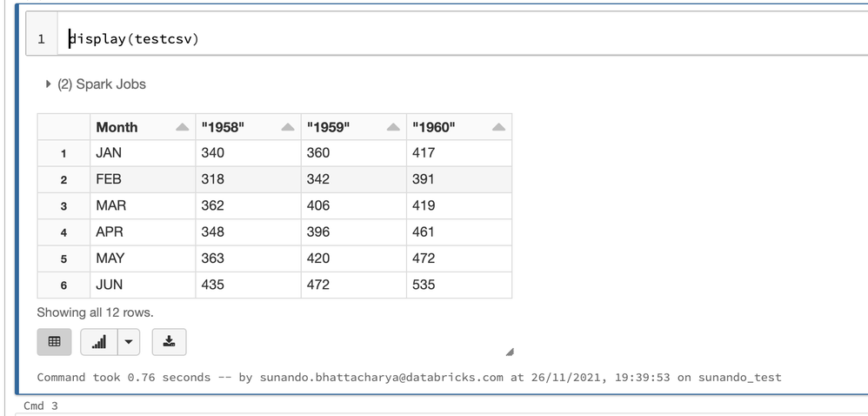Click the bar chart visualization icon
The height and width of the screenshot is (416, 868).
pos(98,342)
